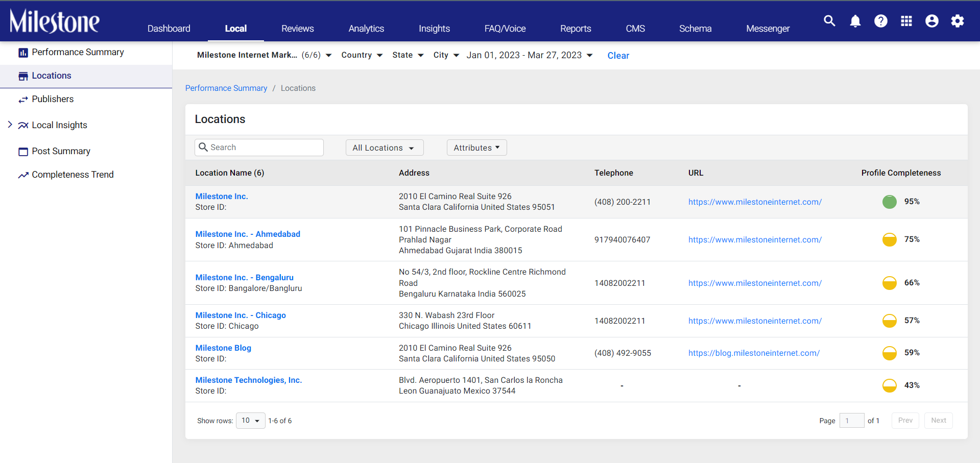Click the 43% completeness indicator for Milestone Technologies
980x463 pixels.
[890, 385]
